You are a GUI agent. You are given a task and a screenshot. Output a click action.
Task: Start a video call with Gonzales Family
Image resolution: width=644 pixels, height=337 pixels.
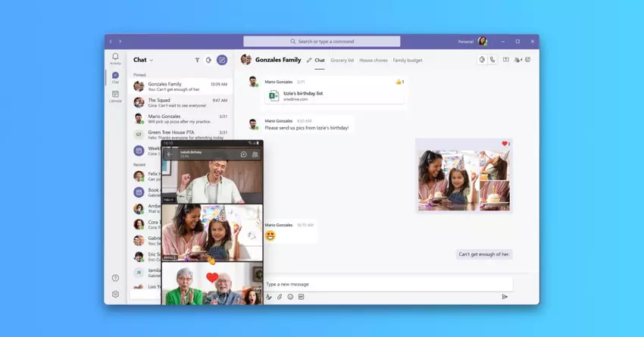pos(481,60)
